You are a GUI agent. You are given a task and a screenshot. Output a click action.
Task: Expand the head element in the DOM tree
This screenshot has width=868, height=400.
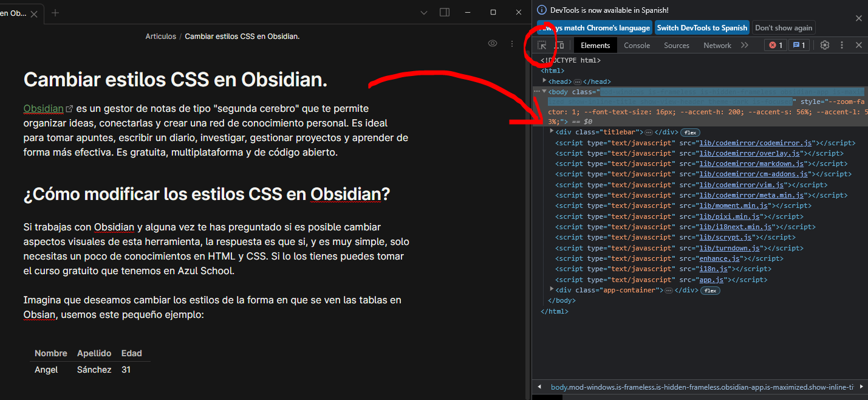[545, 81]
